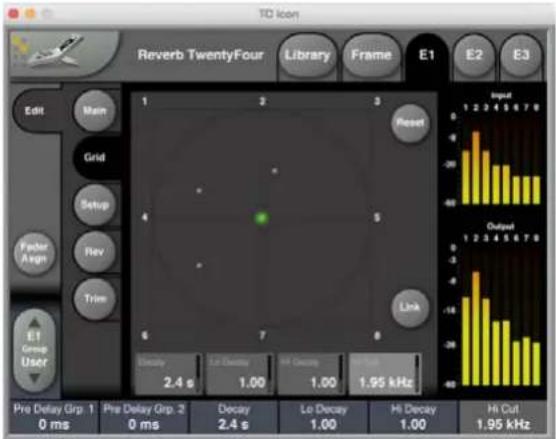Select the Grid page
556x439 pixels.
[x=95, y=157]
